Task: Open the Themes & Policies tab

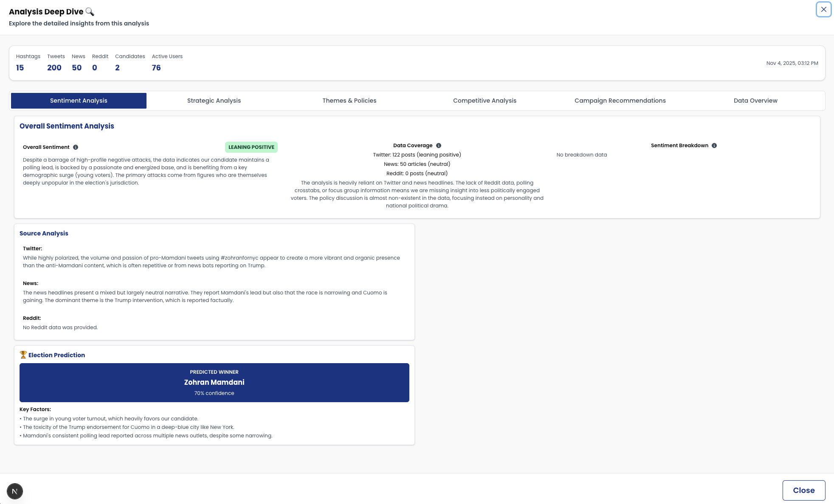Action: click(349, 101)
